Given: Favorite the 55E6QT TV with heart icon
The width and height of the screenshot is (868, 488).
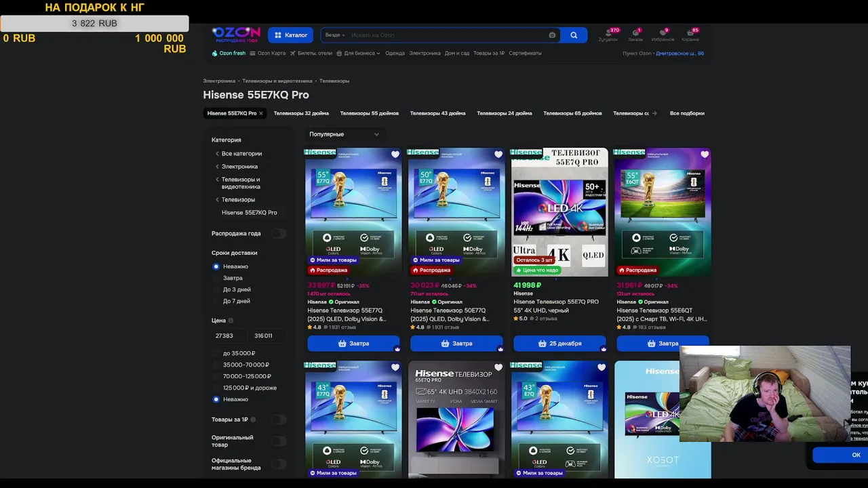Looking at the screenshot, I should [705, 155].
